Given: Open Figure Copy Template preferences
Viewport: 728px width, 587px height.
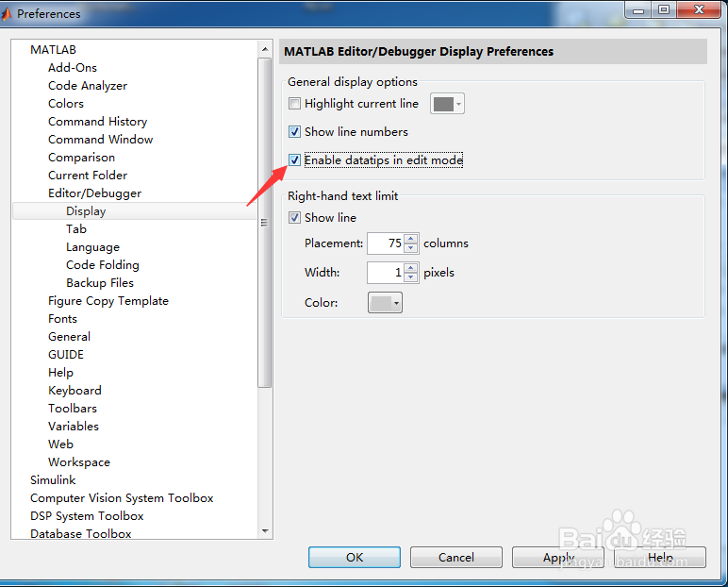Looking at the screenshot, I should [x=108, y=301].
